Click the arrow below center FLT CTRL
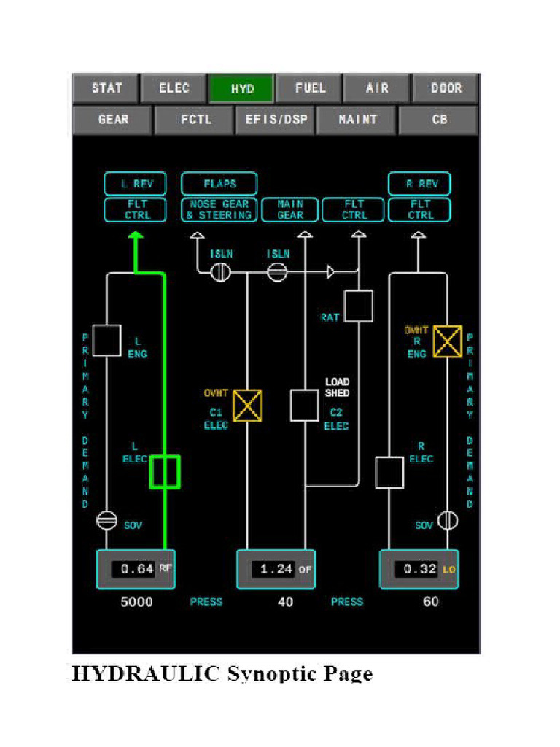 point(359,235)
